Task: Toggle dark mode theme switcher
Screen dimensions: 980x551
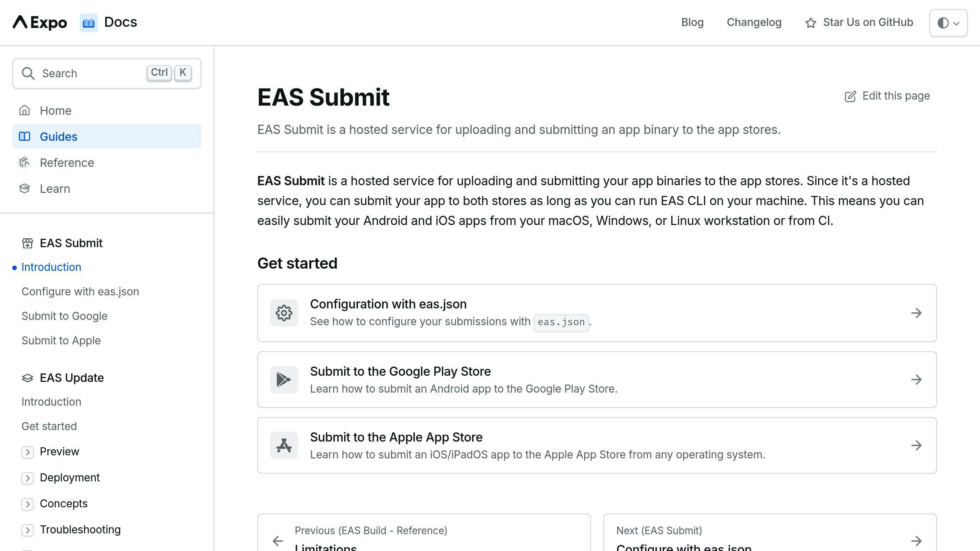Action: (948, 22)
